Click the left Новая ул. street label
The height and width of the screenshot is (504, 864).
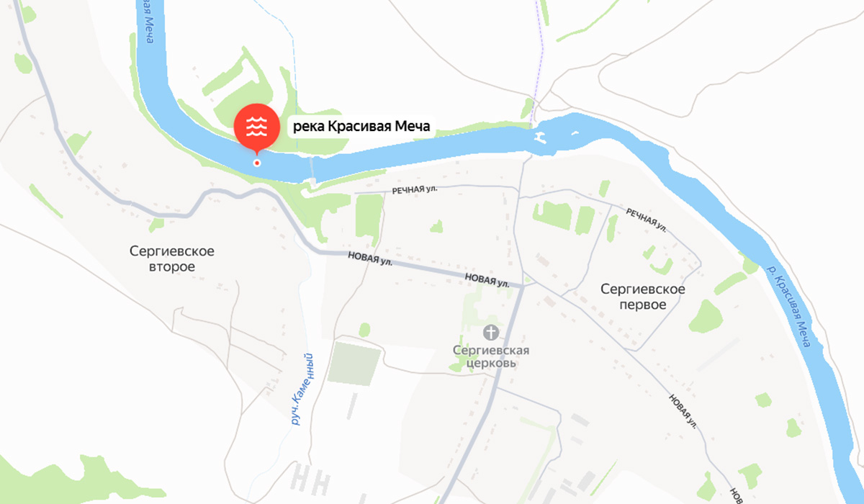(x=369, y=259)
